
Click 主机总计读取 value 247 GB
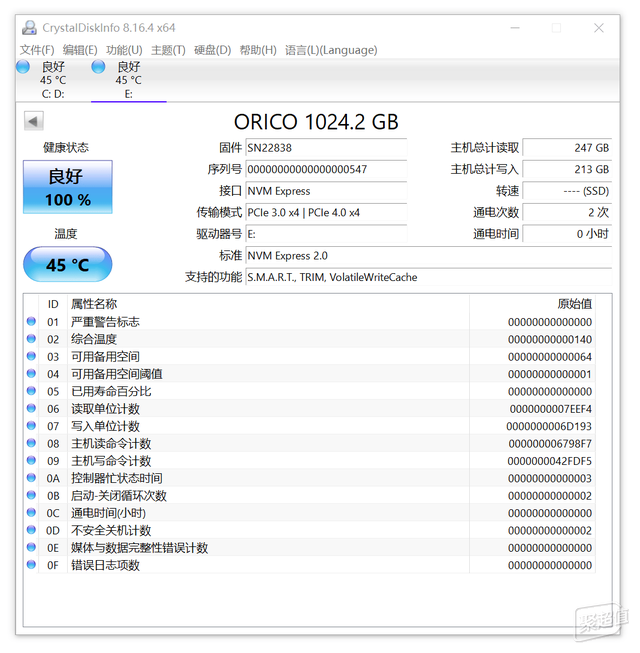pos(568,148)
